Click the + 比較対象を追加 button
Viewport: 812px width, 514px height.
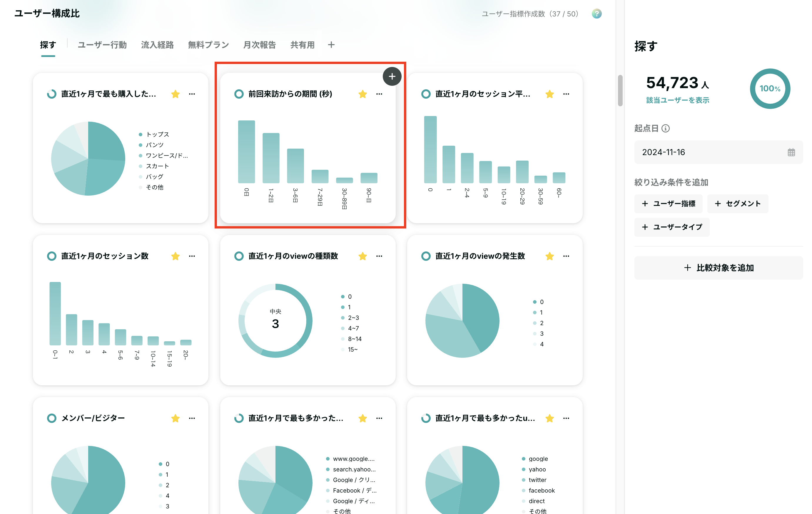719,268
